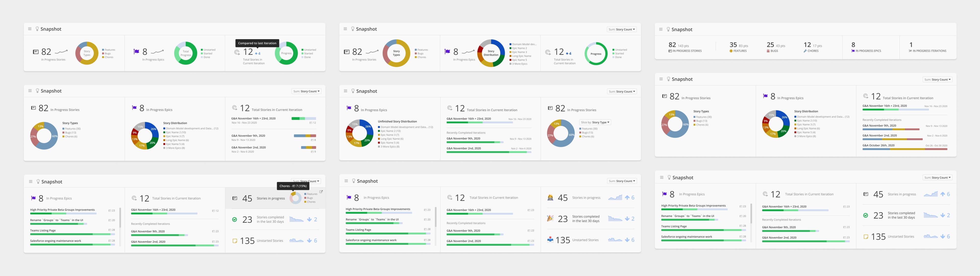Click mini donut under the Chores tooltip
The height and width of the screenshot is (276, 980).
point(296,198)
